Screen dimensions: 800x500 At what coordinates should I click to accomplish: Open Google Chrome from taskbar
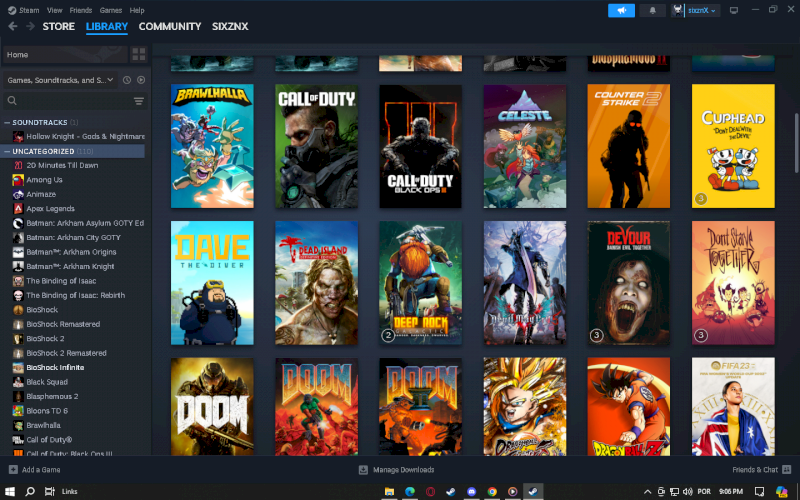(x=492, y=491)
